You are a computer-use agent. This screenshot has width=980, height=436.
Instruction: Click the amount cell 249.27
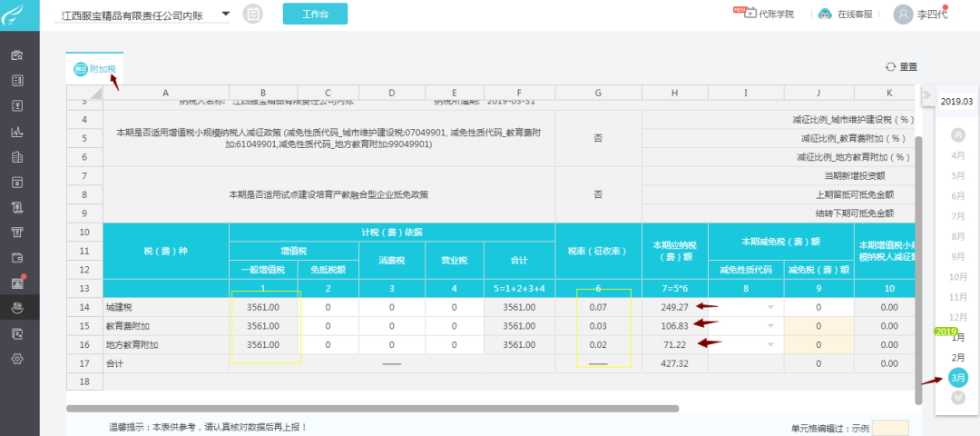675,308
